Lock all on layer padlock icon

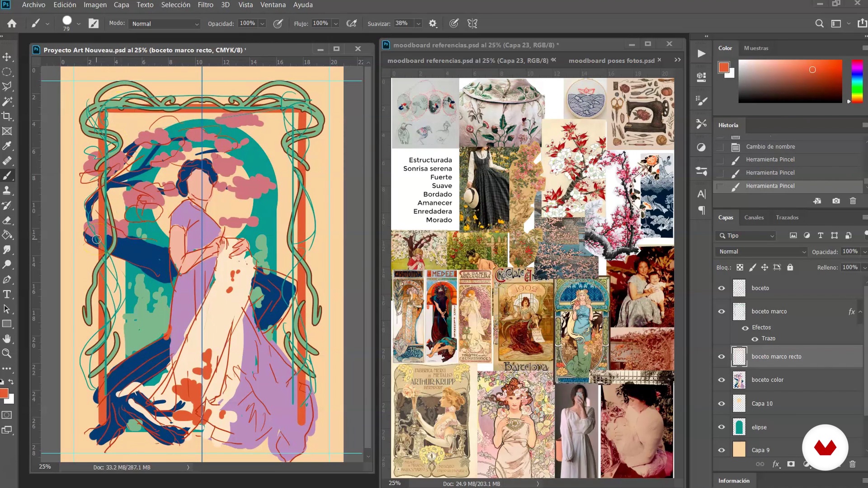coord(790,267)
